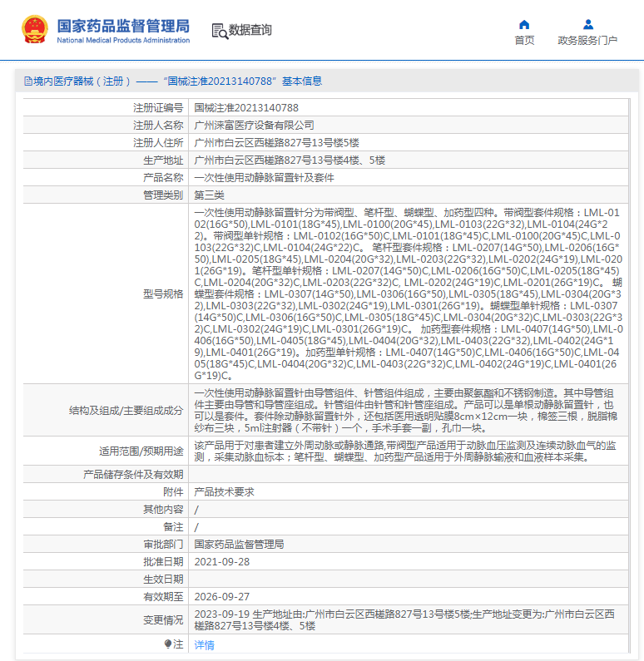The width and height of the screenshot is (644, 661).
Task: Click the 注册人名称 label
Action: (158, 126)
